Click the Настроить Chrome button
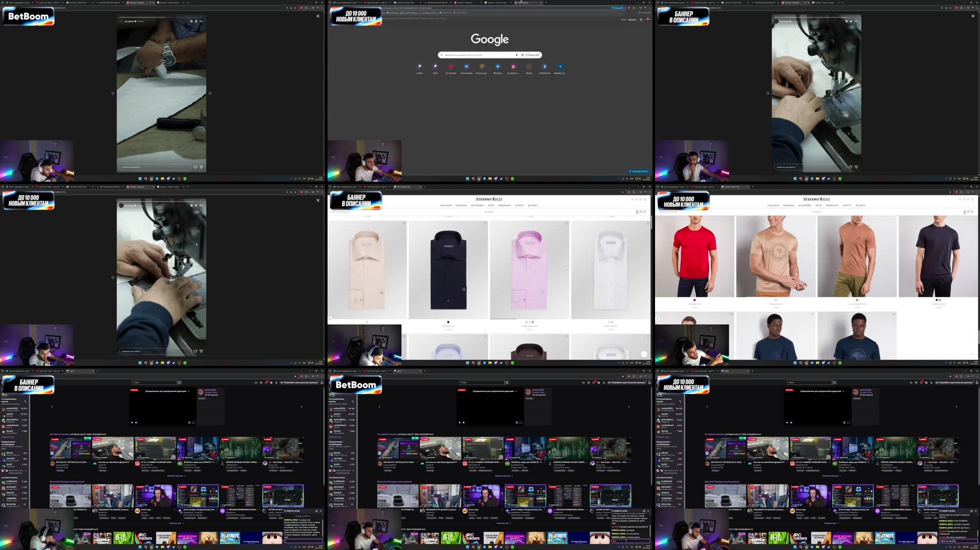This screenshot has width=980, height=550. pos(638,171)
